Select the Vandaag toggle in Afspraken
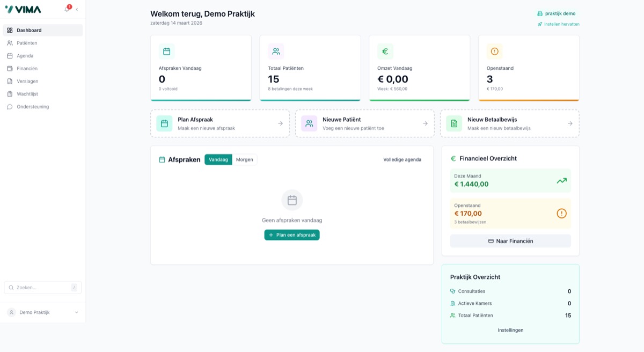 pos(218,160)
